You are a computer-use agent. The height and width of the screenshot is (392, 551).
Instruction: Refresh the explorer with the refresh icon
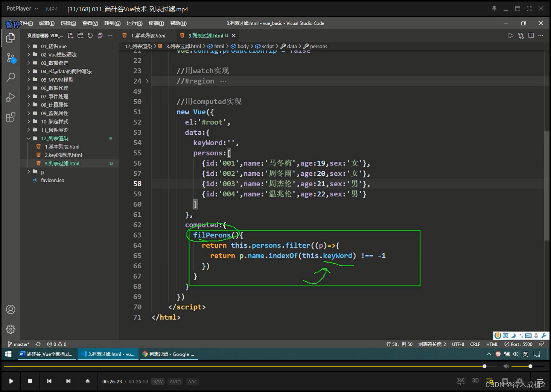pyautogui.click(x=90, y=35)
